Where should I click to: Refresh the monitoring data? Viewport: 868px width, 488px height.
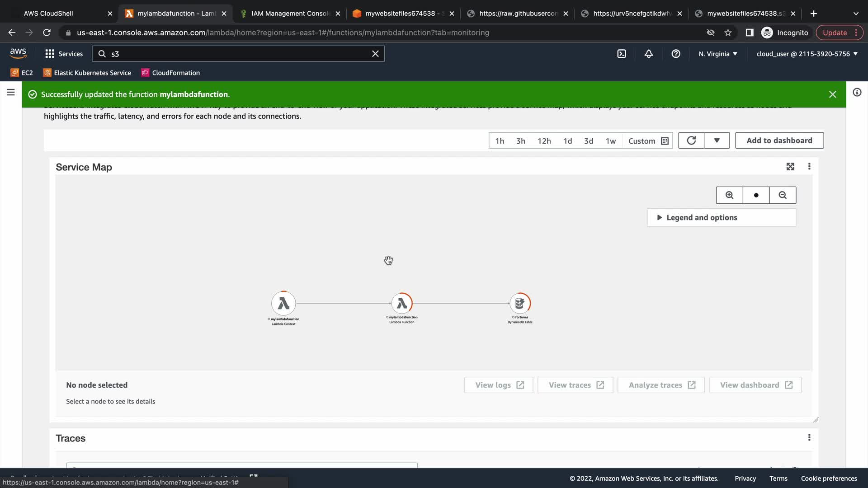tap(691, 141)
